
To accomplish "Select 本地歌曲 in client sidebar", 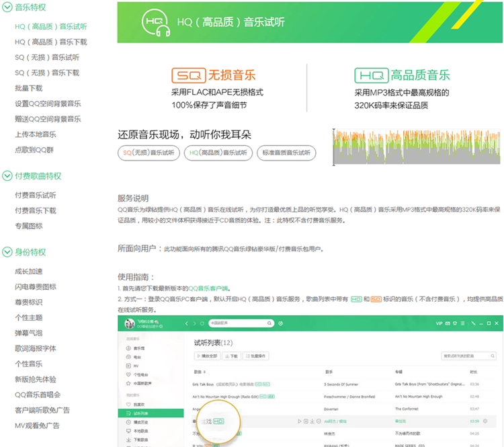I will (x=137, y=431).
